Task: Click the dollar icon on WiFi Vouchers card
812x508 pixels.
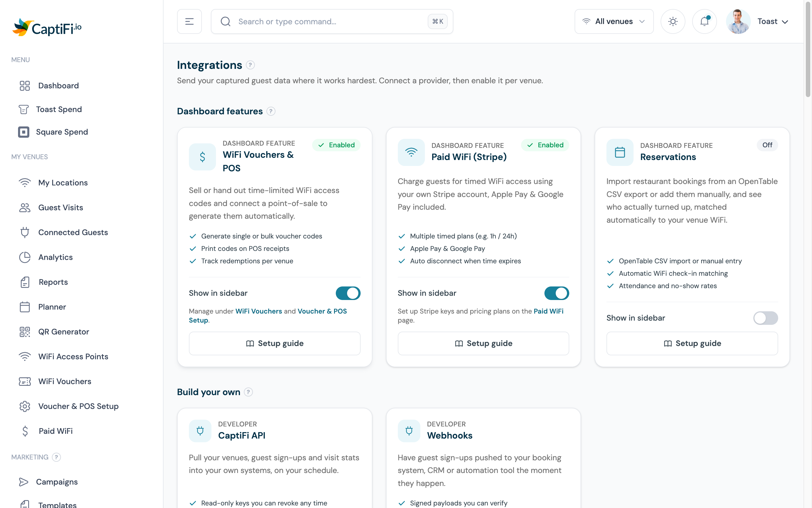Action: tap(202, 157)
